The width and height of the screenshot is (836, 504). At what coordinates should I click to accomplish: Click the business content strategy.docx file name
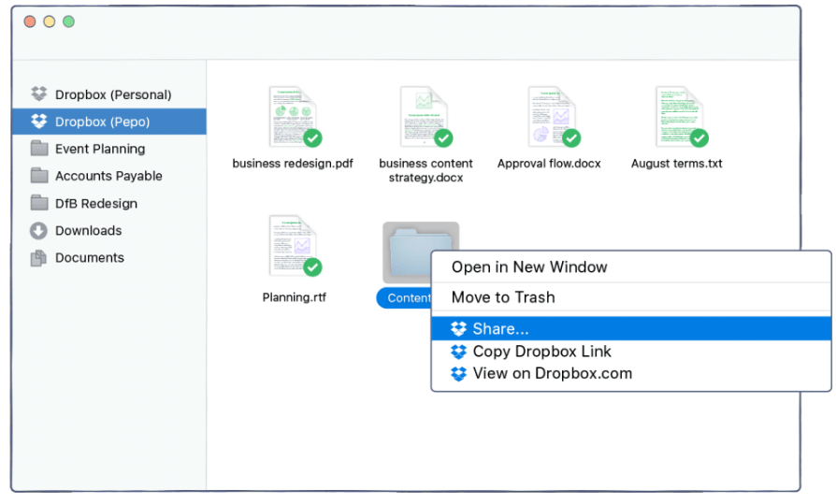425,171
